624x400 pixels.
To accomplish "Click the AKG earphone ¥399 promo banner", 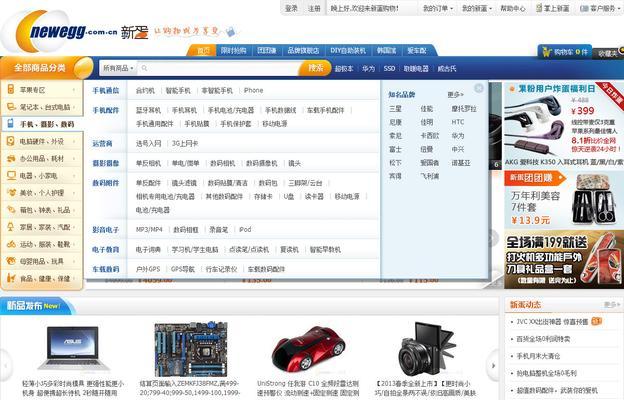I will coord(563,124).
